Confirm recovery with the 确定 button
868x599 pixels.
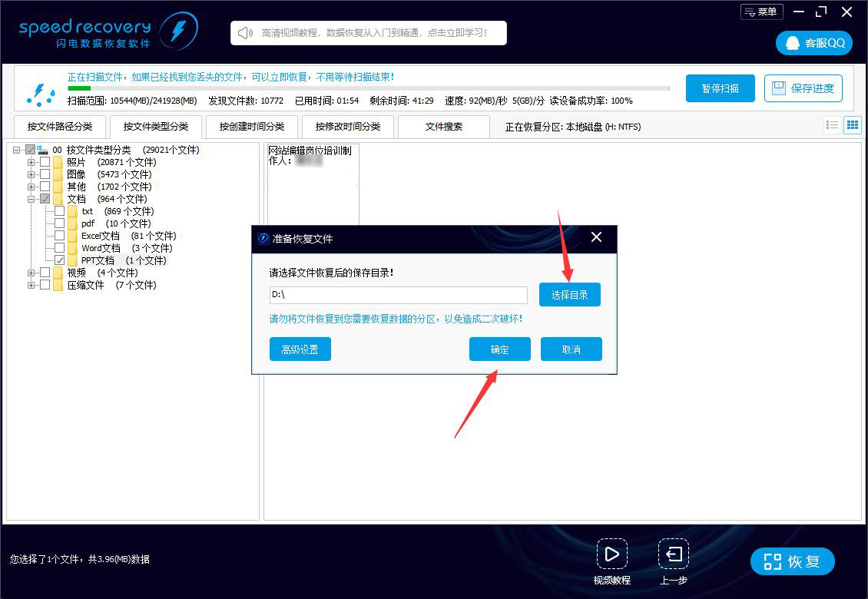click(499, 349)
